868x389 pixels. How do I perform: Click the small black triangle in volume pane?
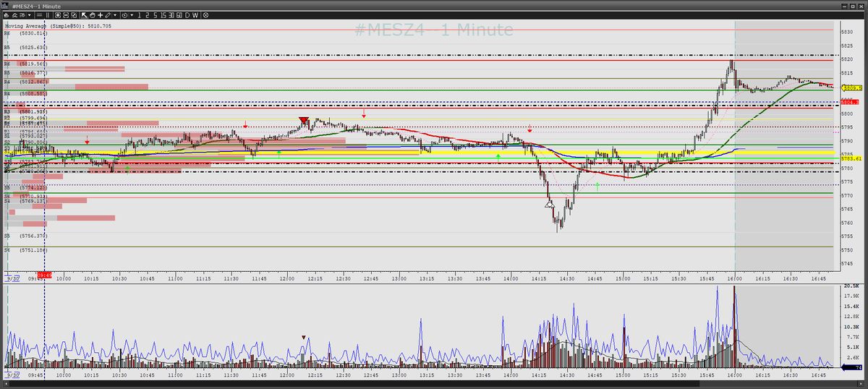pyautogui.click(x=304, y=337)
